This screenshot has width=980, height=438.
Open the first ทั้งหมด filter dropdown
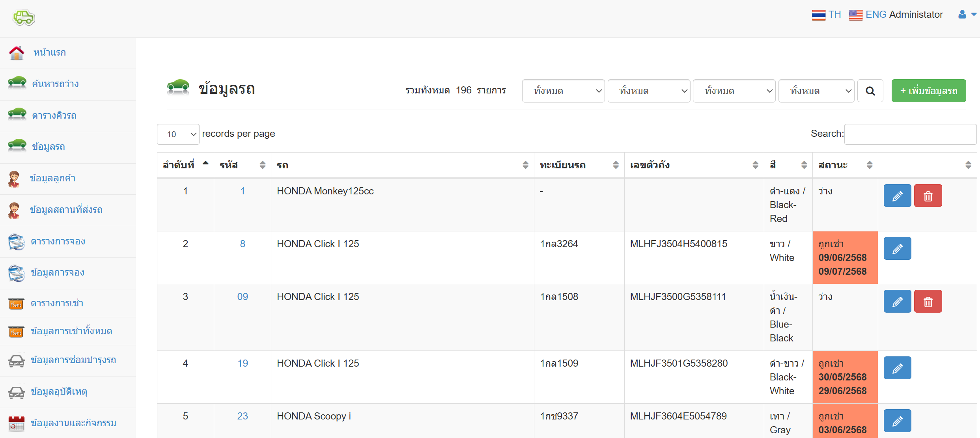coord(563,91)
